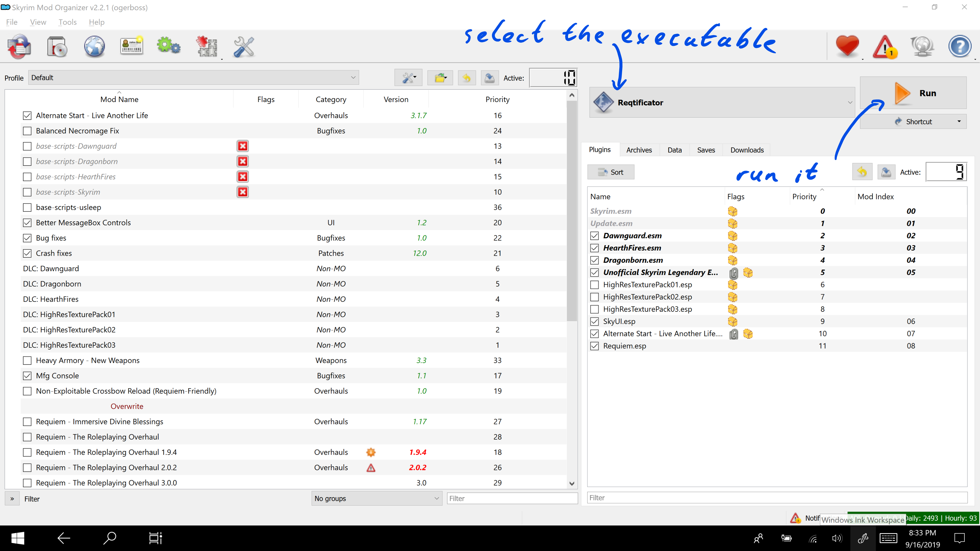This screenshot has width=980, height=551.
Task: Open the Reqtificator executable dropdown
Action: point(722,102)
